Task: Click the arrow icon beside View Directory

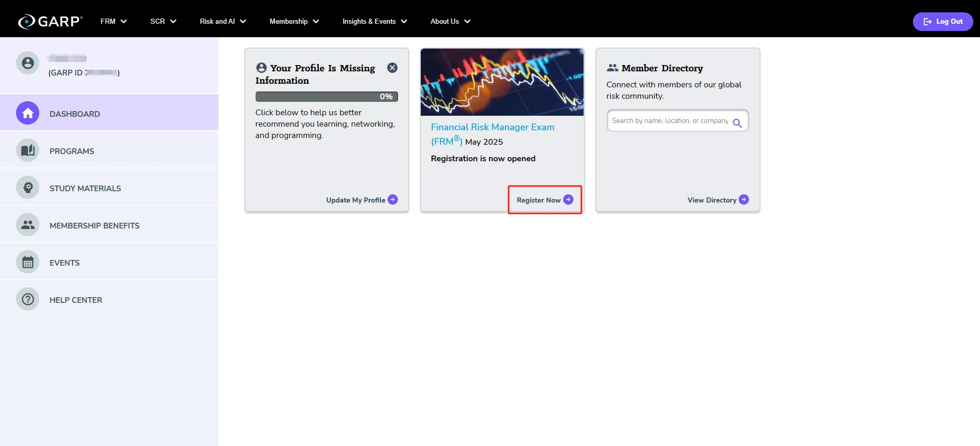Action: pyautogui.click(x=744, y=199)
